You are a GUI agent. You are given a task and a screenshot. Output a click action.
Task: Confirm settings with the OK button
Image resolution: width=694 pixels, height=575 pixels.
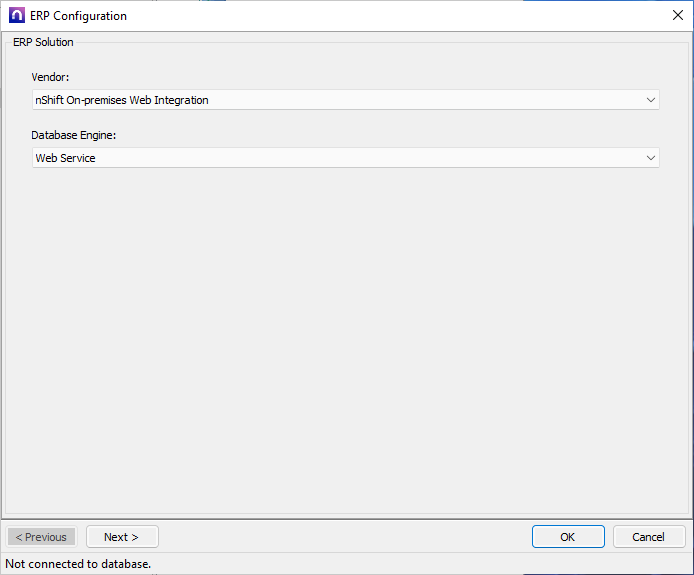click(567, 537)
